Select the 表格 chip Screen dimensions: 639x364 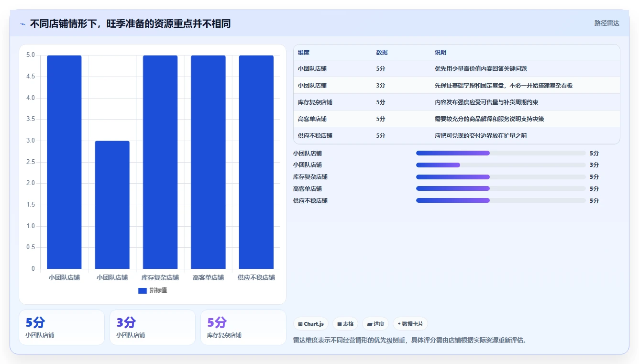(x=345, y=324)
